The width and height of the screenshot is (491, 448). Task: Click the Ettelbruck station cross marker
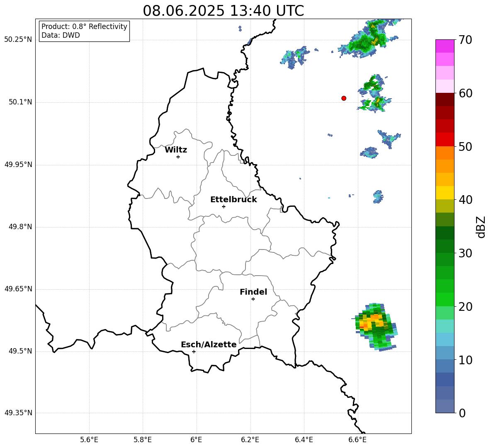click(224, 206)
